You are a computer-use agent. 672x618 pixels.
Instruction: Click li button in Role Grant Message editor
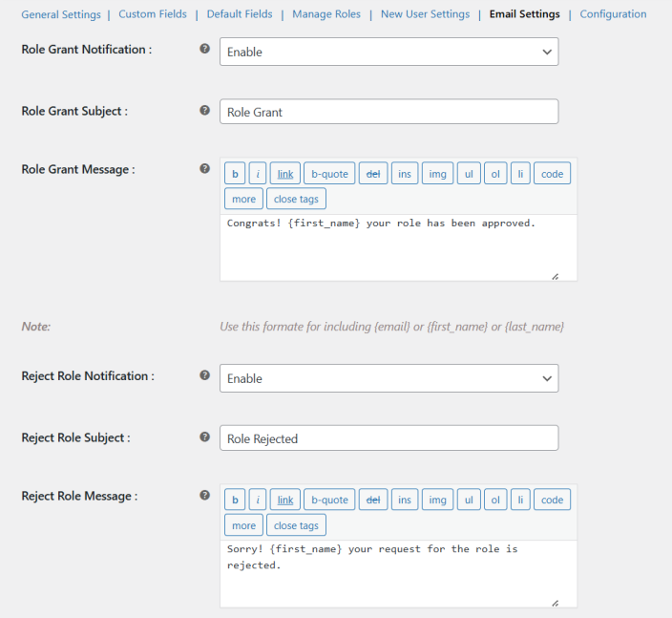[x=520, y=173]
